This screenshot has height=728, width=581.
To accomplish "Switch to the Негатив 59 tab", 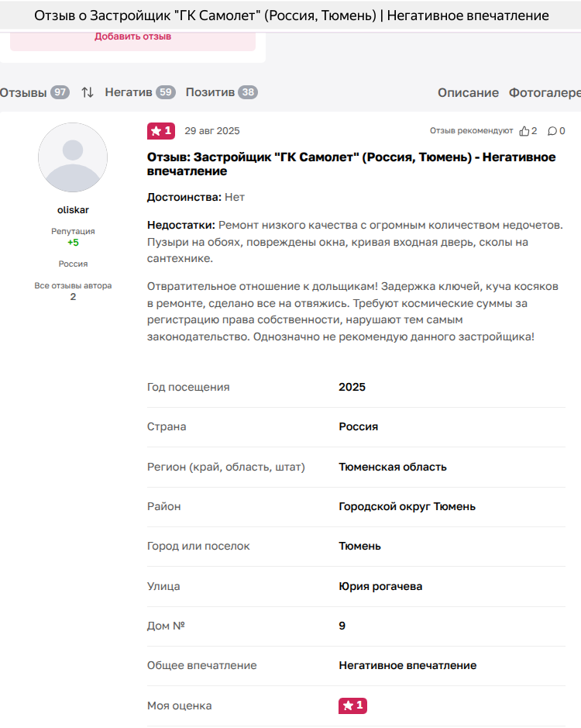I will point(139,92).
